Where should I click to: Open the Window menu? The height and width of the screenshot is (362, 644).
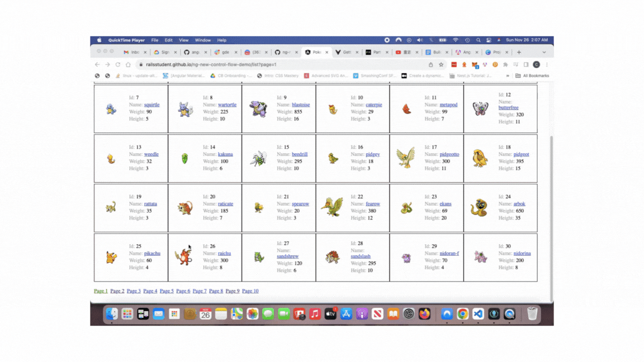point(202,40)
